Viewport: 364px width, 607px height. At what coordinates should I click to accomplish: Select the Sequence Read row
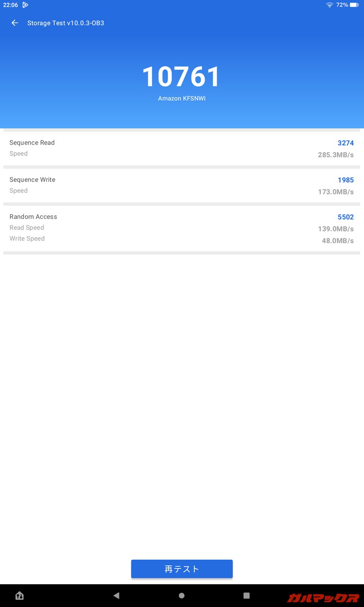point(182,148)
